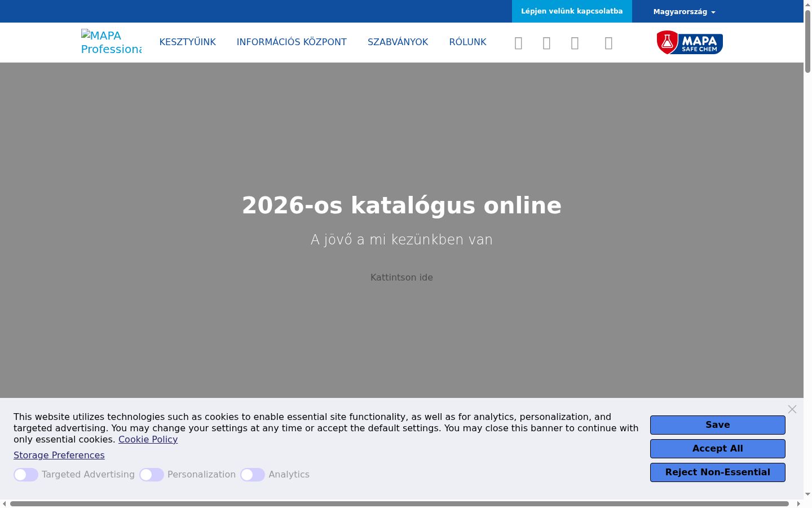Click the horizontal scrollbar thumb
This screenshot has height=508, width=812.
click(x=399, y=503)
